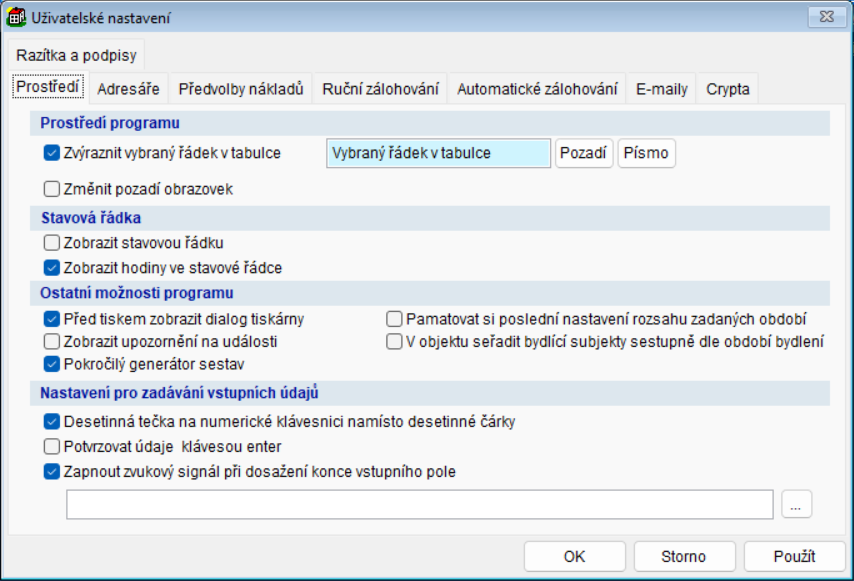Enable Změnit pozadí obrazovek checkbox
854x581 pixels.
pos(52,189)
